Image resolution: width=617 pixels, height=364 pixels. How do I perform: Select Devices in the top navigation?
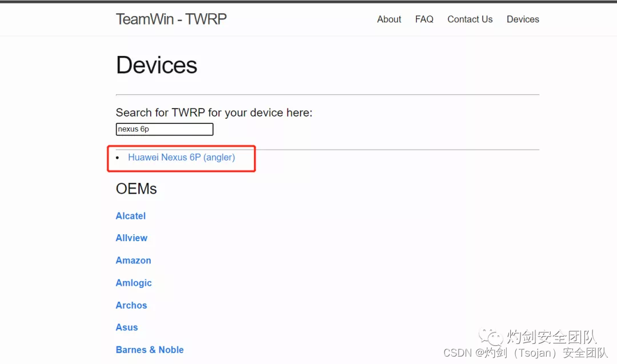[523, 19]
